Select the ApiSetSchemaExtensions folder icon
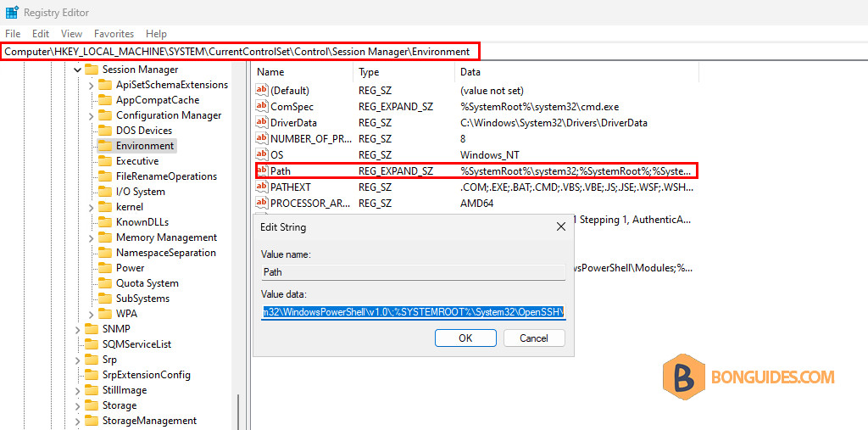 (x=104, y=86)
